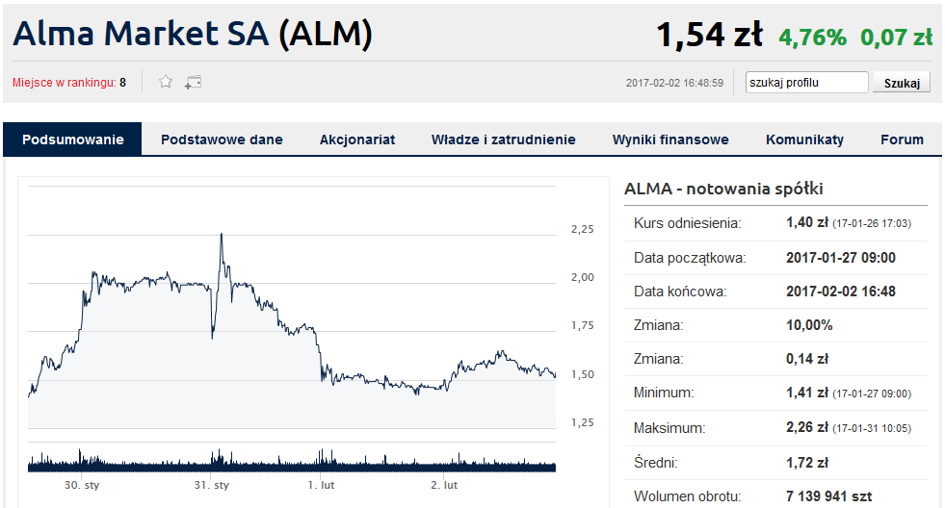Click the volume bars below the chart

(x=292, y=460)
